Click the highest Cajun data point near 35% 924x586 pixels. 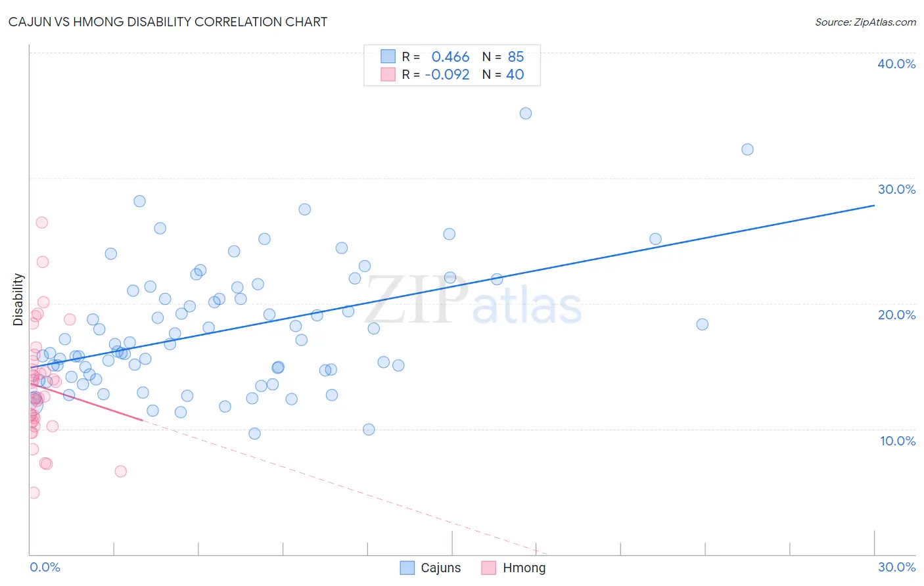click(526, 113)
